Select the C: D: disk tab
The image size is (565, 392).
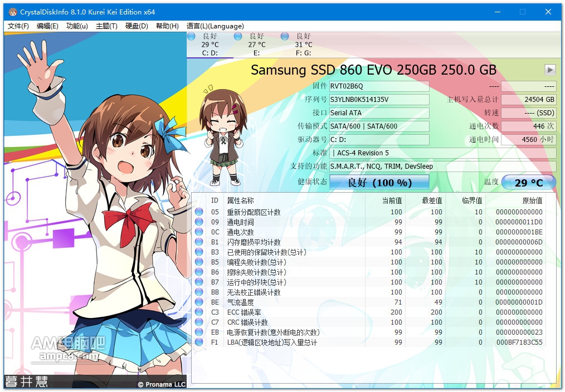[210, 45]
